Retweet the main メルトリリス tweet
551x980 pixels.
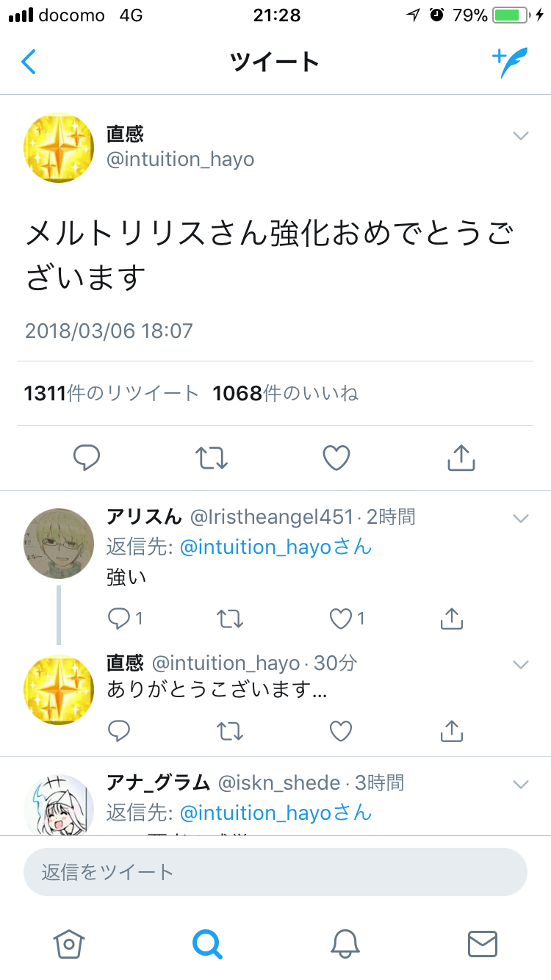(212, 458)
